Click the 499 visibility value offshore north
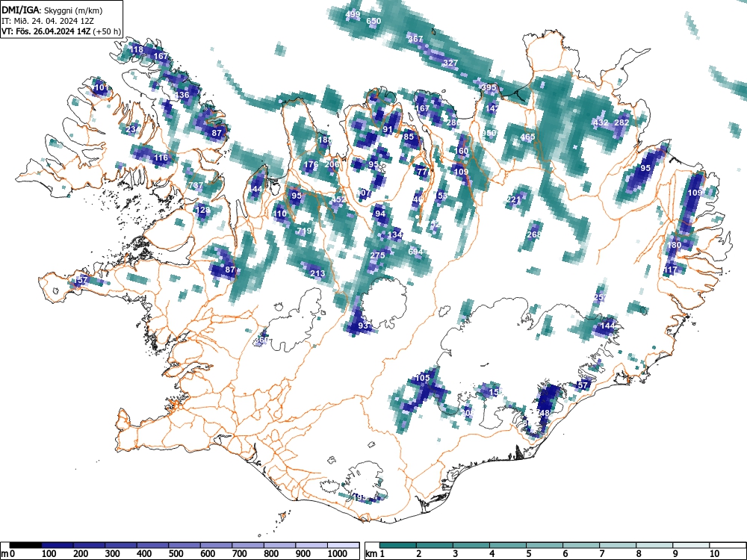 pos(353,14)
